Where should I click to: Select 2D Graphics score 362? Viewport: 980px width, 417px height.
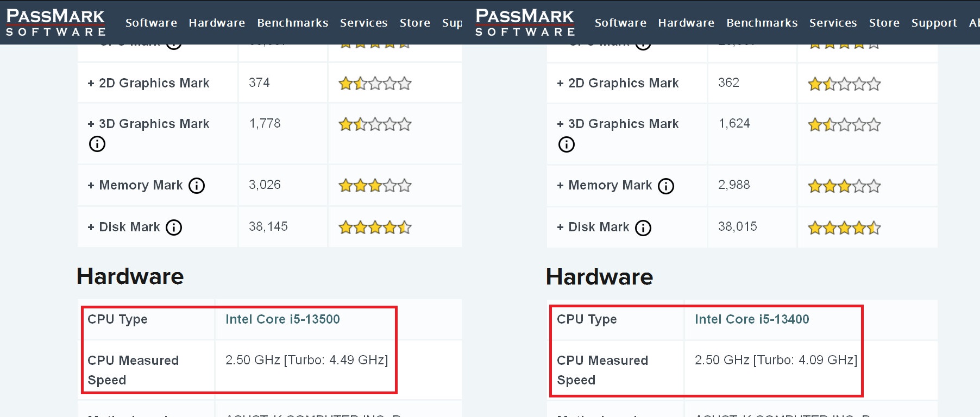(728, 83)
